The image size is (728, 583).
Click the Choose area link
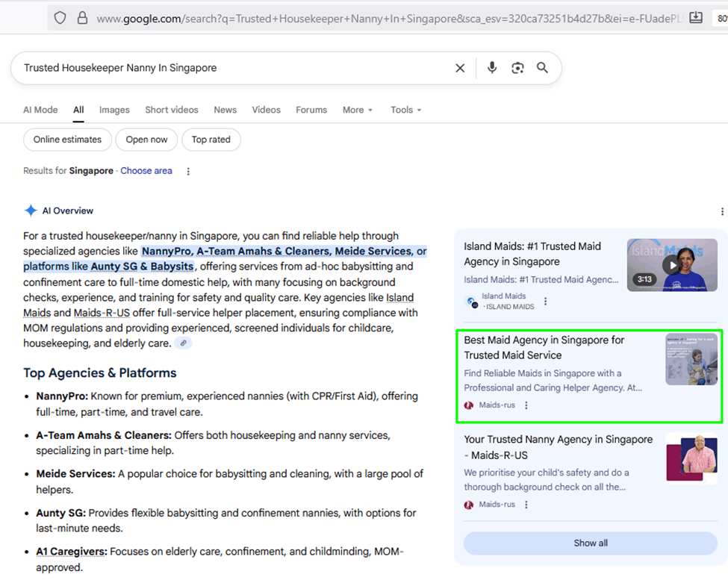(x=146, y=171)
